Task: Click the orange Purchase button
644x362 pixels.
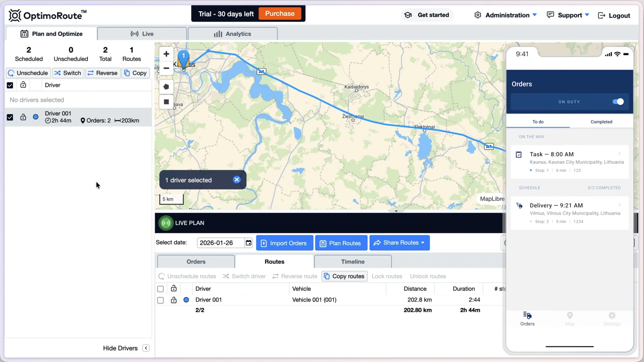Action: 280,14
